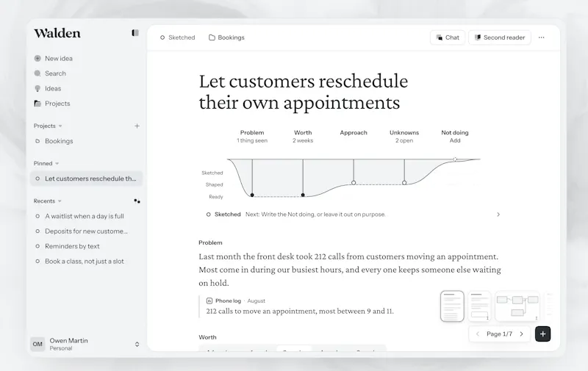Open Deposits for new customers idea
The height and width of the screenshot is (371, 588).
tap(86, 231)
